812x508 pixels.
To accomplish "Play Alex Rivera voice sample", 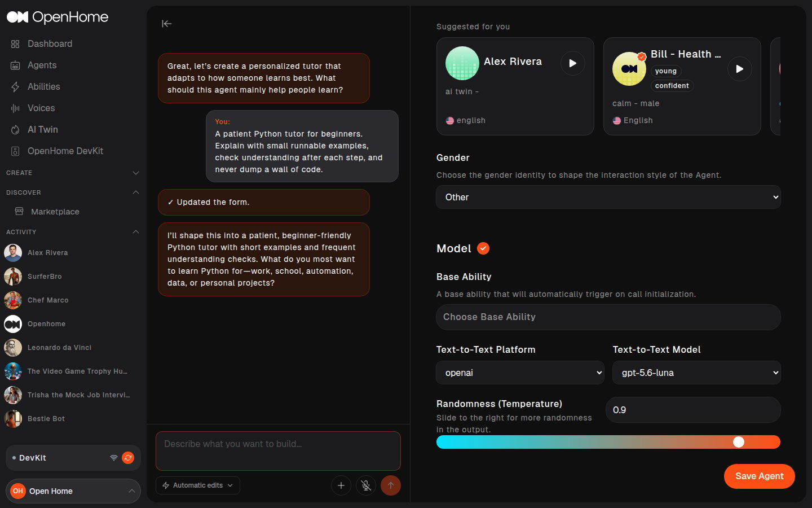I will [573, 63].
